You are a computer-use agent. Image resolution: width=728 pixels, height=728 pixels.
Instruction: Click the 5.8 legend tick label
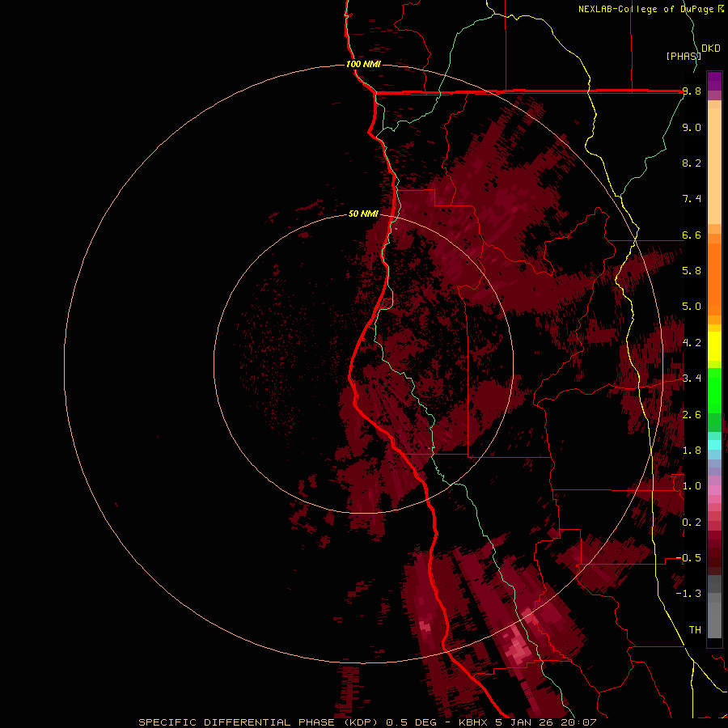(692, 270)
